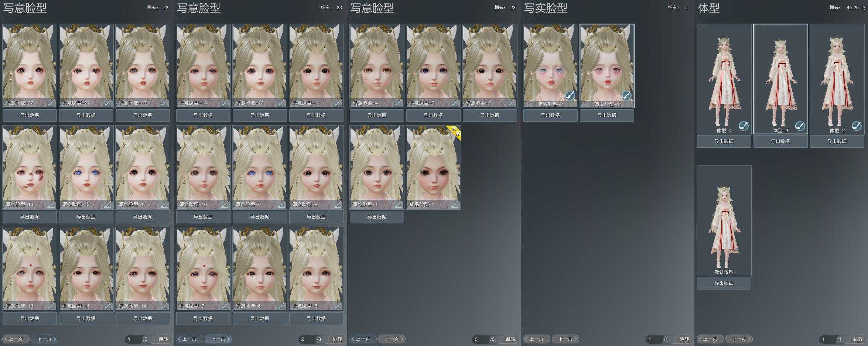
Task: Select the 写意脸型-4 face thumbnail
Action: (x=377, y=65)
